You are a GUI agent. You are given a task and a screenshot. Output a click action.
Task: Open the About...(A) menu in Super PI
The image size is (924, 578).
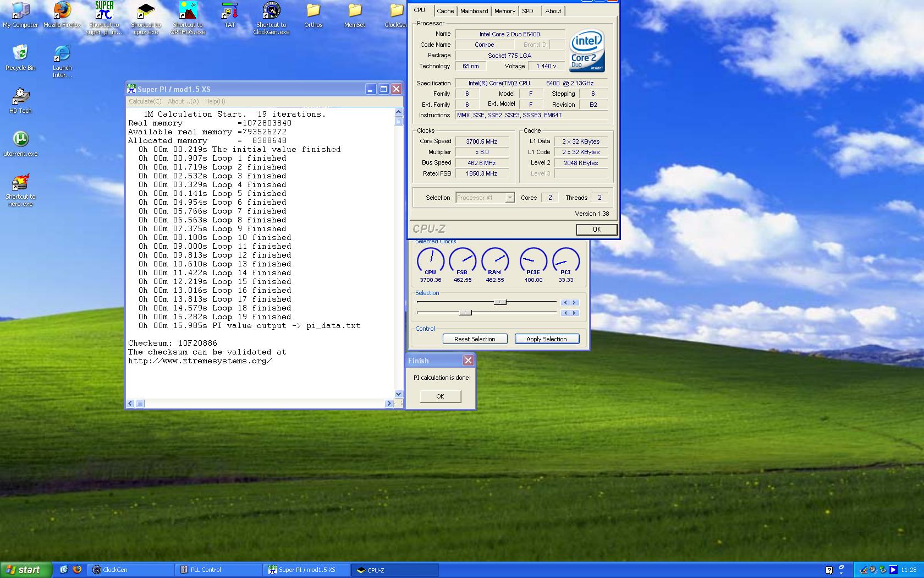[183, 101]
